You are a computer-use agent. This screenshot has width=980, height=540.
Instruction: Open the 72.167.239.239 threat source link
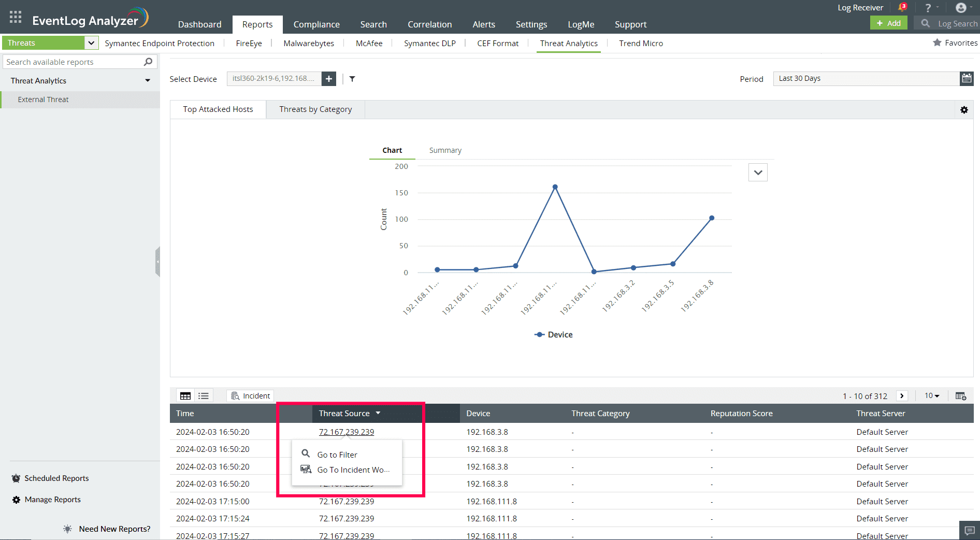[347, 432]
